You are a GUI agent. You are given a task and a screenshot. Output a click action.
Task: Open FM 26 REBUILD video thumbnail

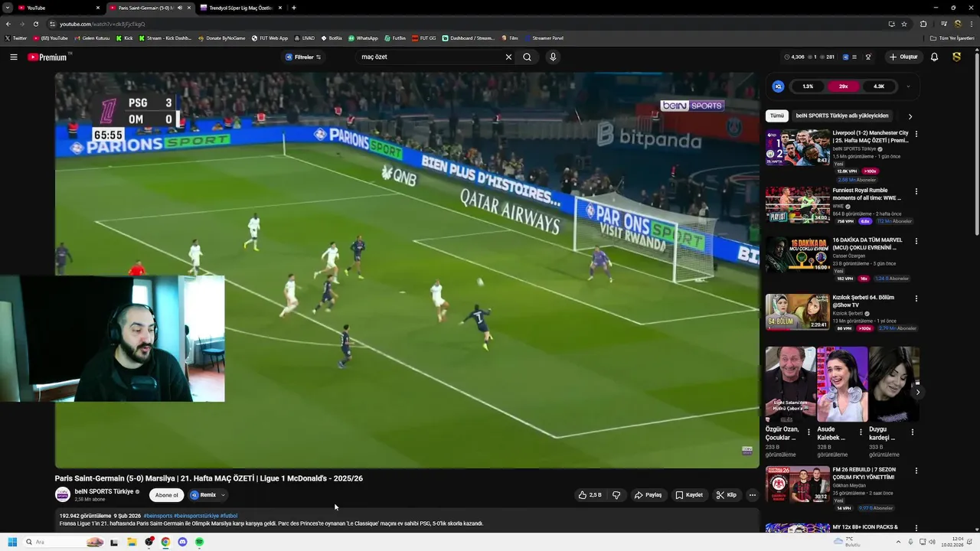tap(798, 484)
